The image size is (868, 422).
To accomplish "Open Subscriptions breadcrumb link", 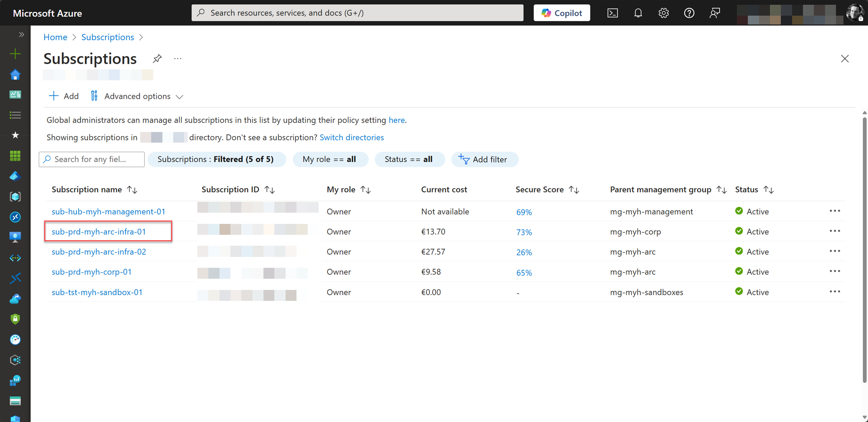I will click(107, 37).
